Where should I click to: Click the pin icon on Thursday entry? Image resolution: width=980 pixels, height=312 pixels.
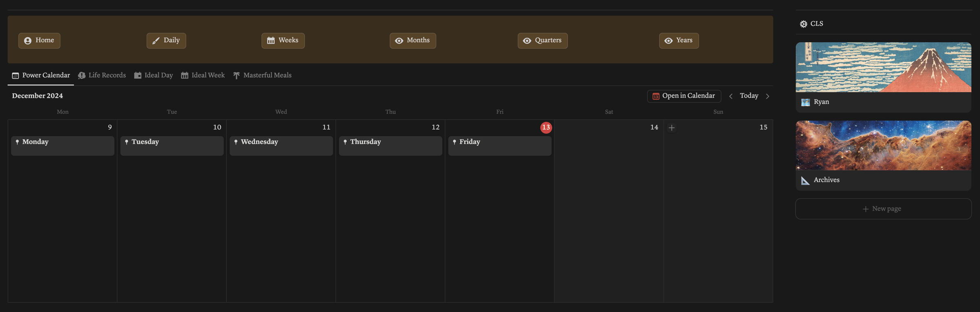coord(345,142)
